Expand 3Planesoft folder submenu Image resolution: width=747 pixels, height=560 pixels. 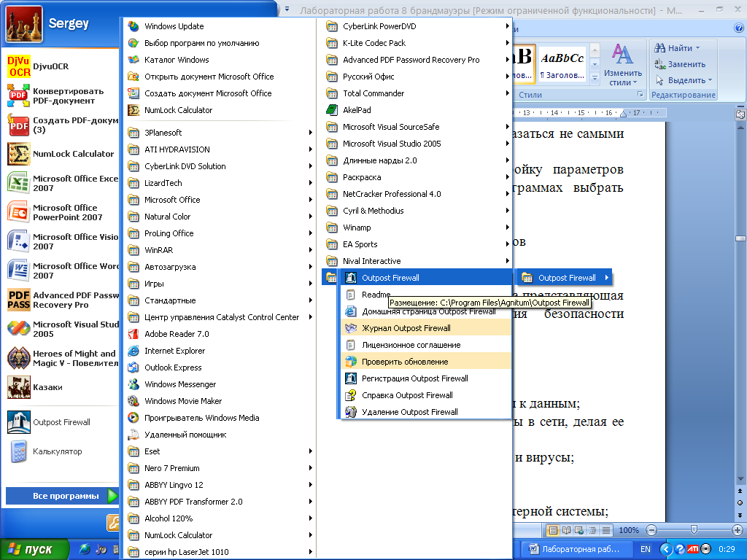click(220, 133)
